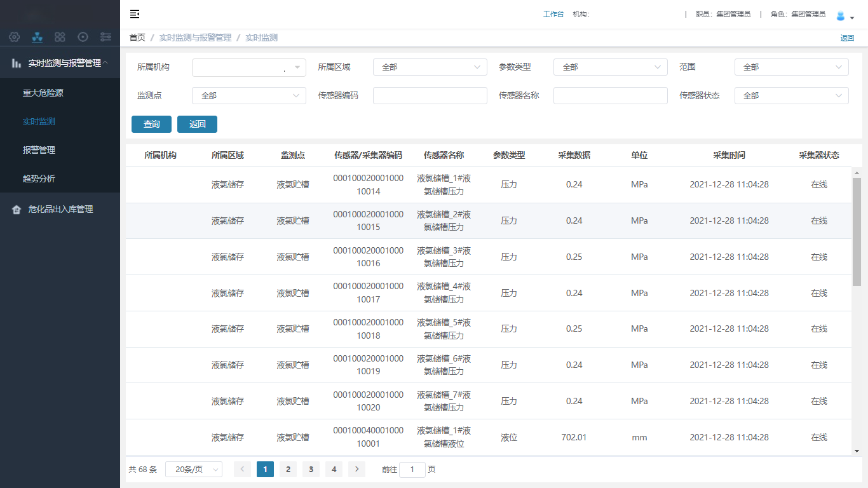
Task: Open the four-squares apps grid icon
Action: pyautogui.click(x=60, y=37)
